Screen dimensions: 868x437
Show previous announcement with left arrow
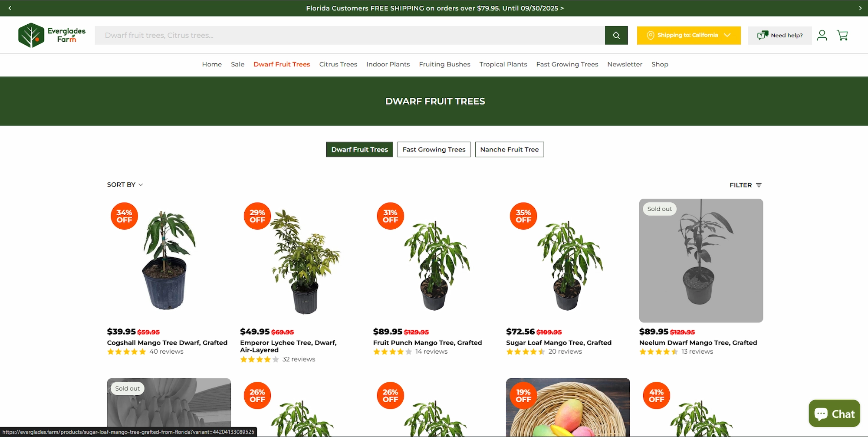[10, 8]
